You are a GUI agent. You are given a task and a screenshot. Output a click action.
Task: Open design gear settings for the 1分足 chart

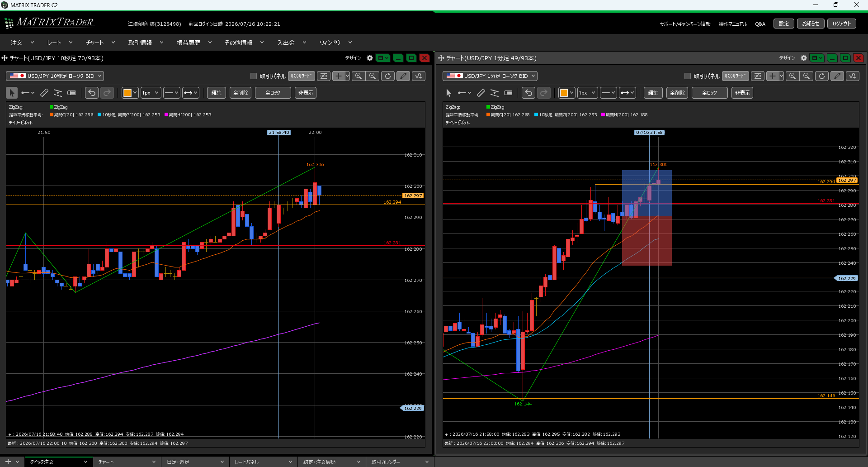pos(804,58)
